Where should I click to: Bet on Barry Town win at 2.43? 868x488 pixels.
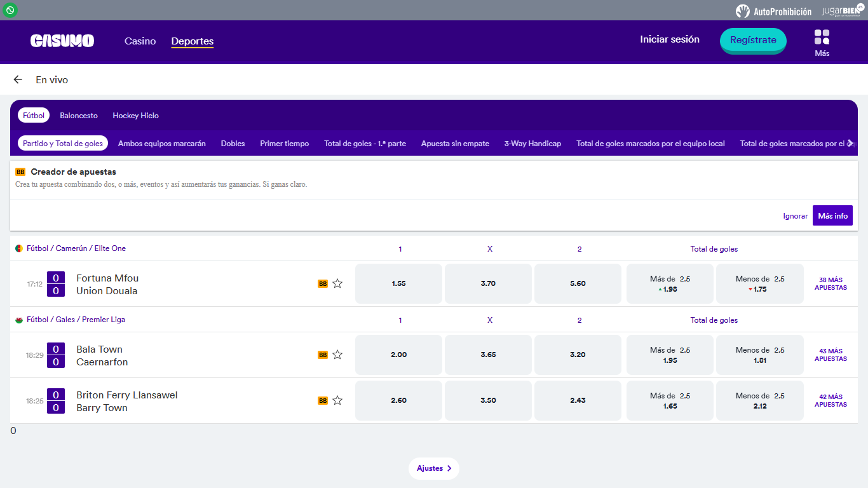(578, 400)
